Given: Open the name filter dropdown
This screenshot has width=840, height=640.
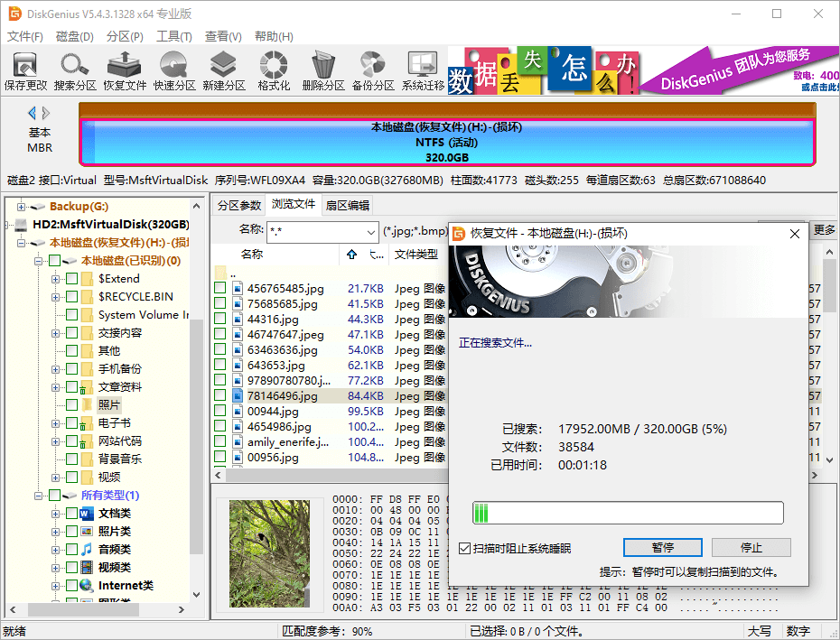Looking at the screenshot, I should click(x=370, y=232).
